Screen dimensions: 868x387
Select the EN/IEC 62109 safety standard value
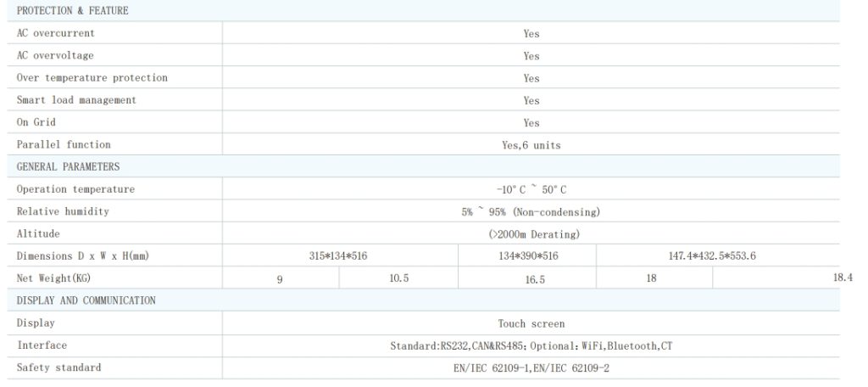click(x=531, y=368)
